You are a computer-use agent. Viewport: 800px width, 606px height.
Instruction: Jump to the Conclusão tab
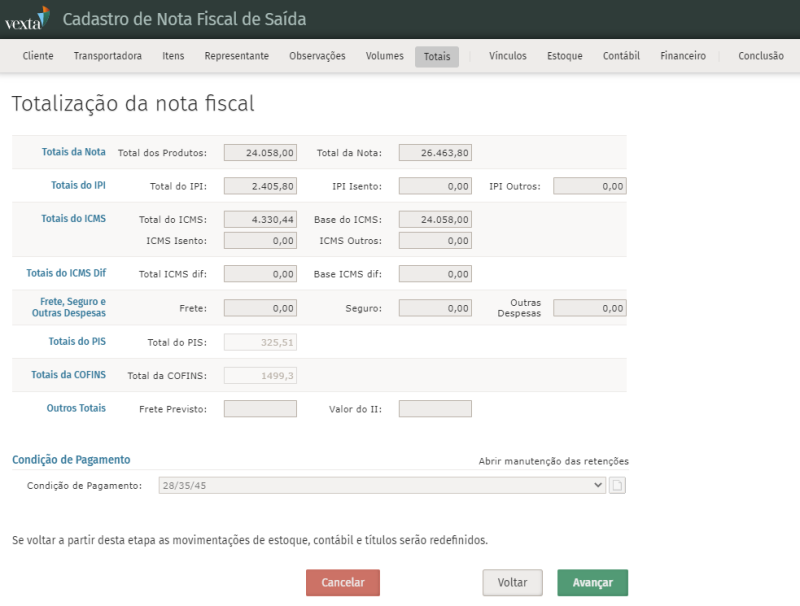761,56
